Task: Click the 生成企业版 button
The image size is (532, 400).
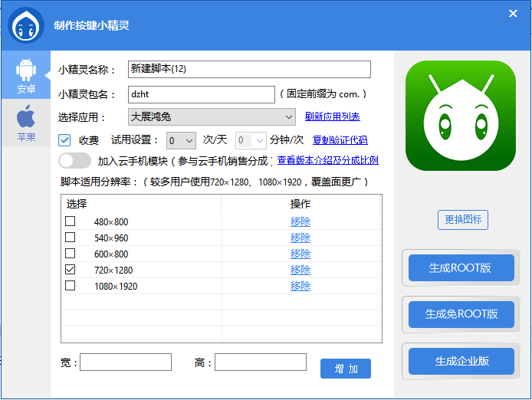Action: click(461, 362)
